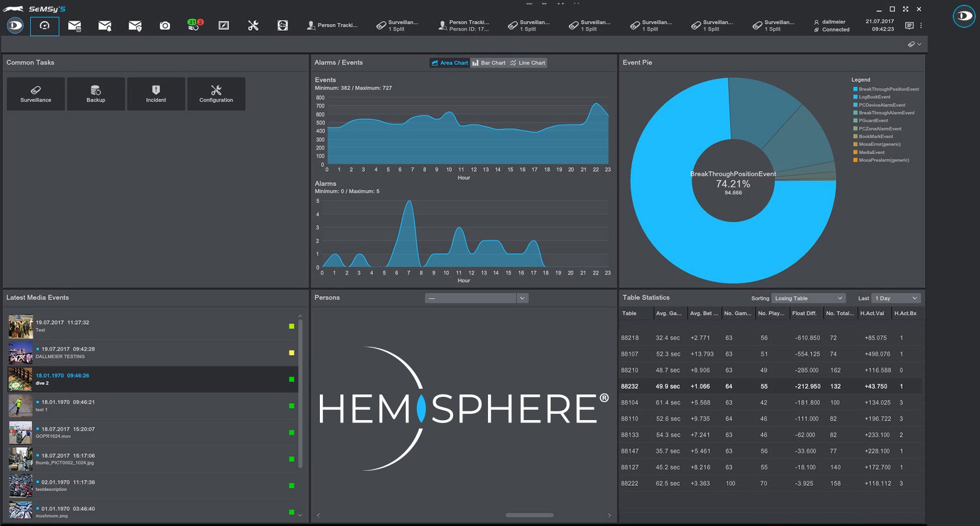Select Area Chart view

click(450, 63)
